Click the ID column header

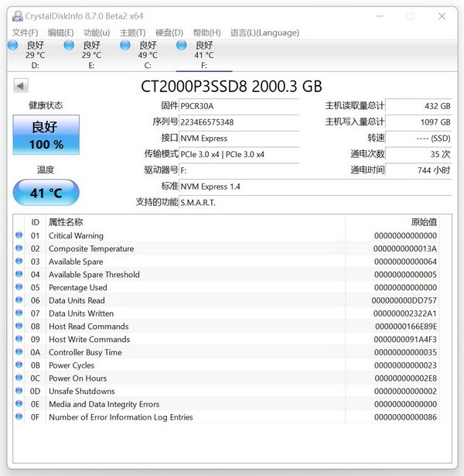[35, 222]
